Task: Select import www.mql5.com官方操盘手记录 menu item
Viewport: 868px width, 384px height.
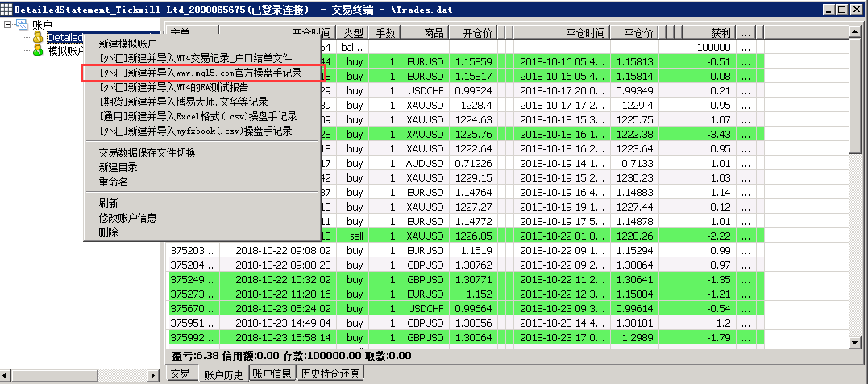Action: pos(200,73)
